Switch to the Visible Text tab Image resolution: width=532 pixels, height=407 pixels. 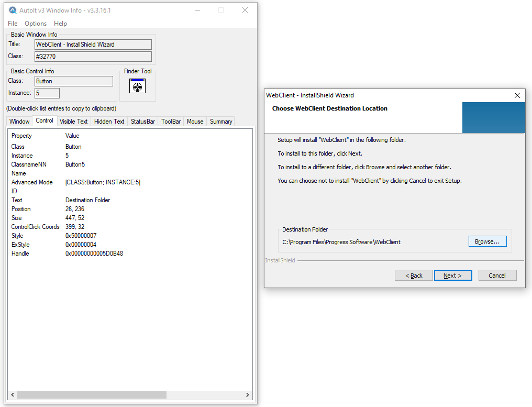tap(74, 122)
